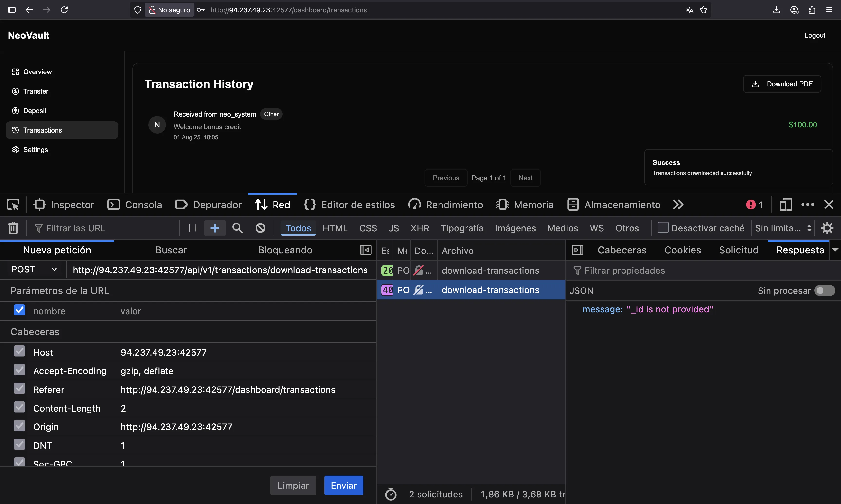Open network search magnifier icon
Image resolution: width=841 pixels, height=504 pixels.
238,228
